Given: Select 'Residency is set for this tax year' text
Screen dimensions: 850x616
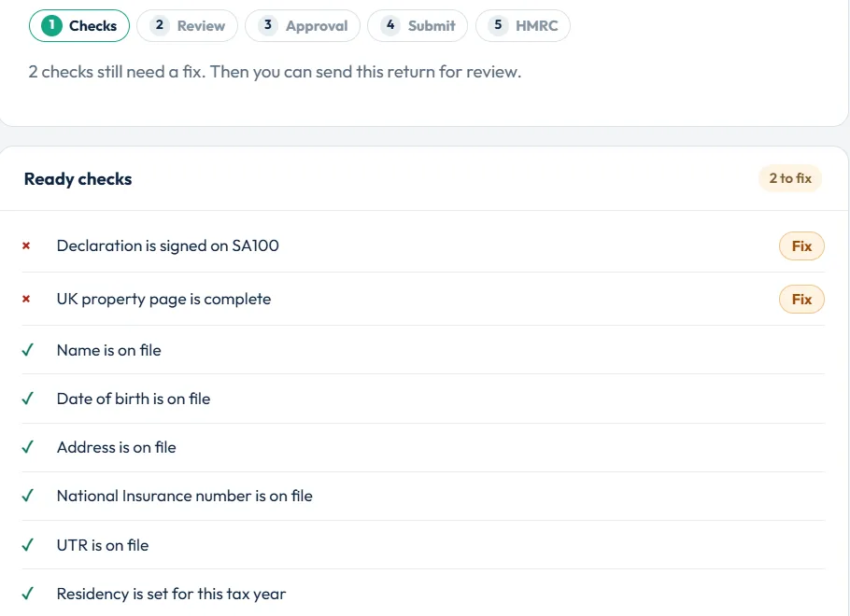Looking at the screenshot, I should tap(171, 594).
